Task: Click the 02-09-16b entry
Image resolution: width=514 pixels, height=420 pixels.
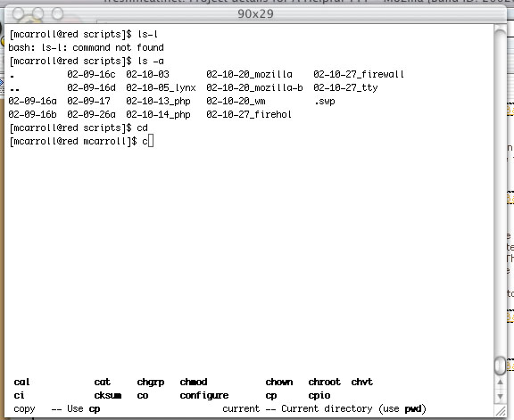Action: [32, 114]
